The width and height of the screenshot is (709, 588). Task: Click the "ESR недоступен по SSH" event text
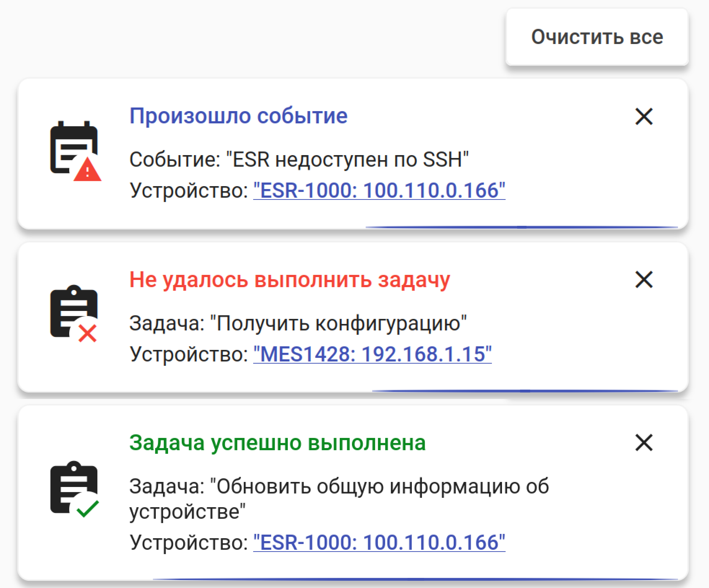[299, 159]
